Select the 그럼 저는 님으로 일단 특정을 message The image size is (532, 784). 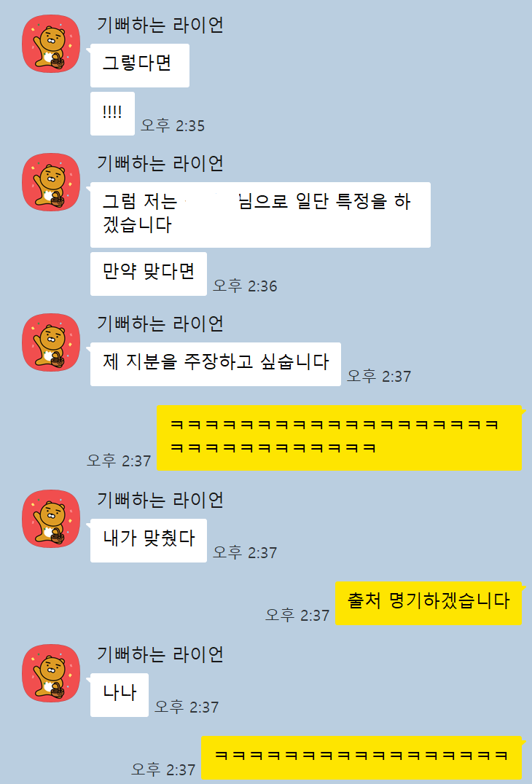(x=260, y=215)
